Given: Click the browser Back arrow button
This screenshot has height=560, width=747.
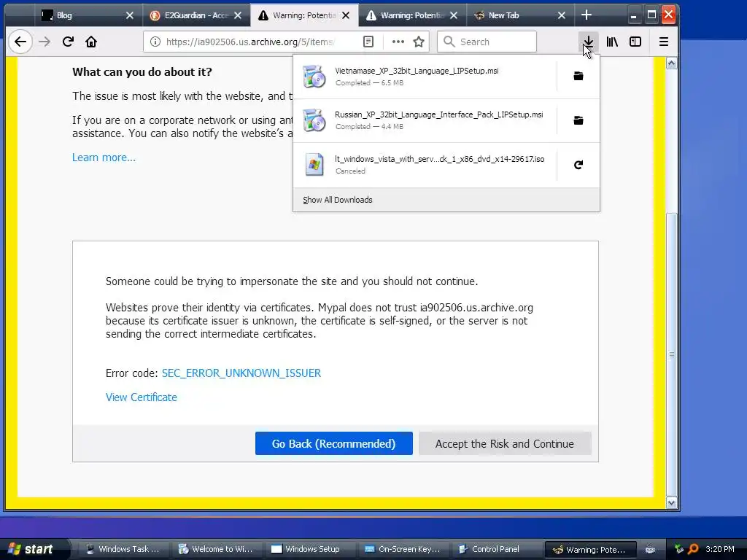Looking at the screenshot, I should point(20,42).
